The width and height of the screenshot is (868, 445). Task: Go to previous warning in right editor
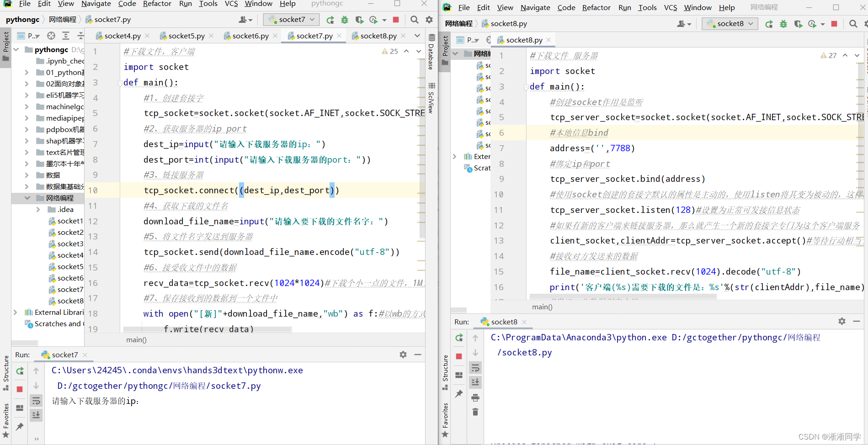(845, 55)
